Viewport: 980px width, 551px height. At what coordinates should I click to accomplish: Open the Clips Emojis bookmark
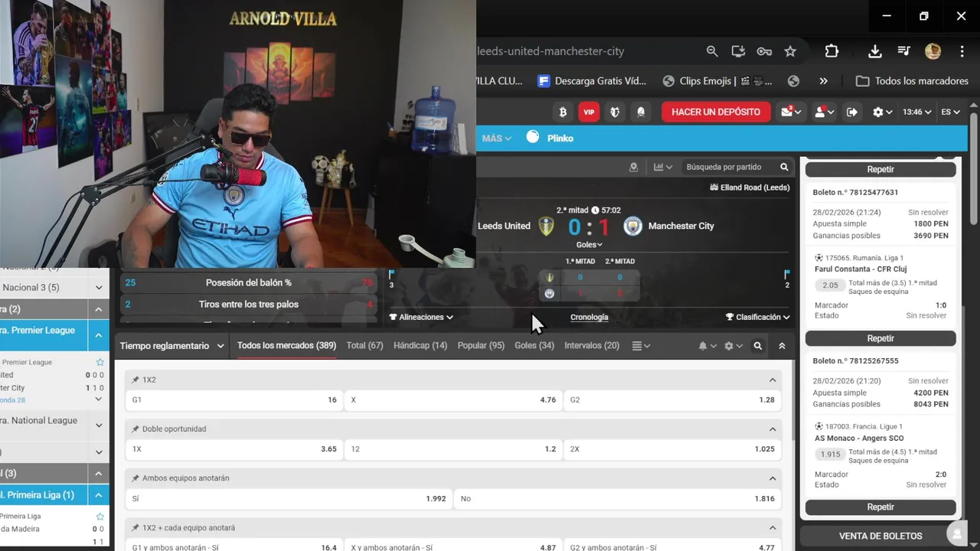pos(717,81)
